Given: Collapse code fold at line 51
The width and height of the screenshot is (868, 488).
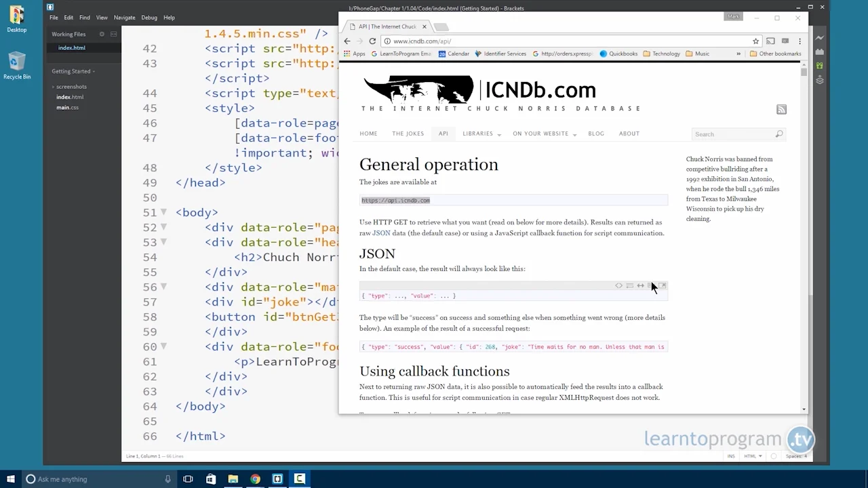Looking at the screenshot, I should 163,212.
